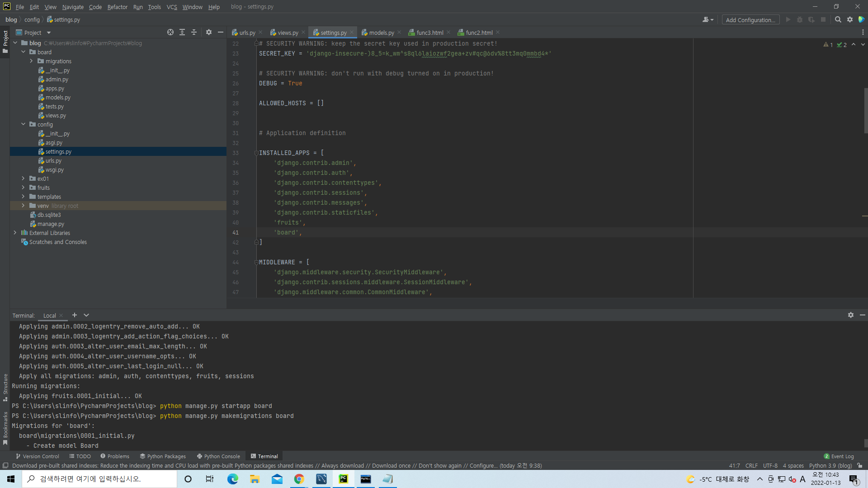Open IDE settings gear in top toolbar
Image resolution: width=868 pixels, height=488 pixels.
tap(850, 19)
